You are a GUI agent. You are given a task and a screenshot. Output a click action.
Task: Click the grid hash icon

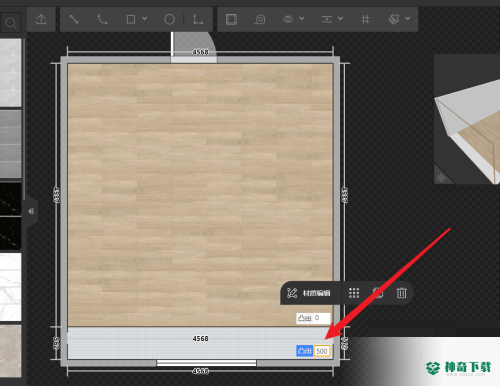coord(365,19)
